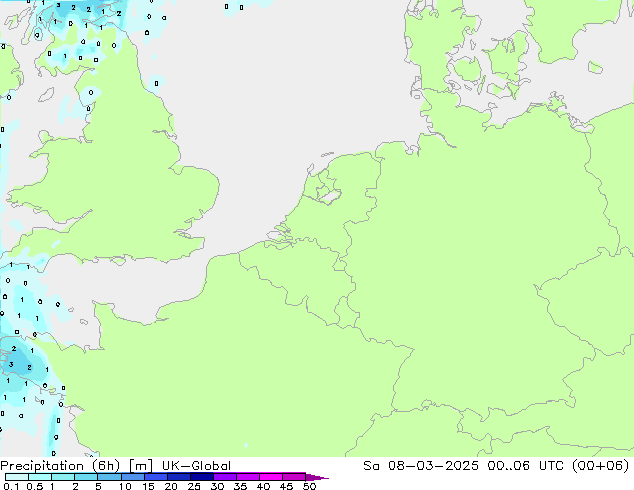This screenshot has width=634, height=490.
Task: Click the '45' legend scale value
Action: tap(286, 486)
